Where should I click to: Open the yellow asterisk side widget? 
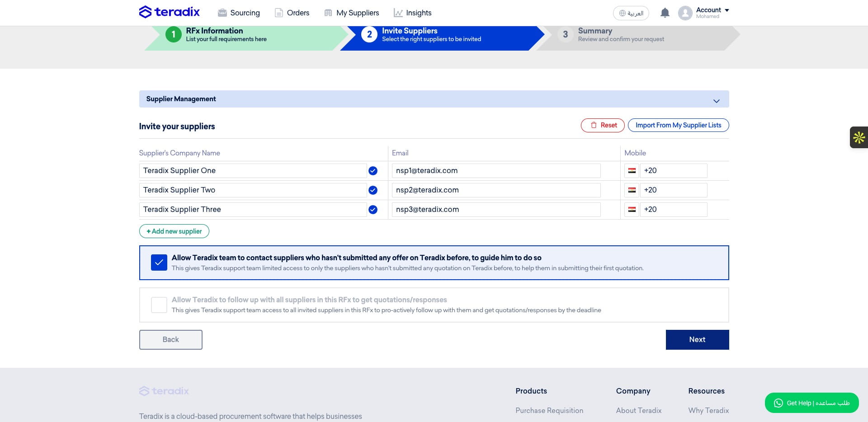click(x=859, y=137)
